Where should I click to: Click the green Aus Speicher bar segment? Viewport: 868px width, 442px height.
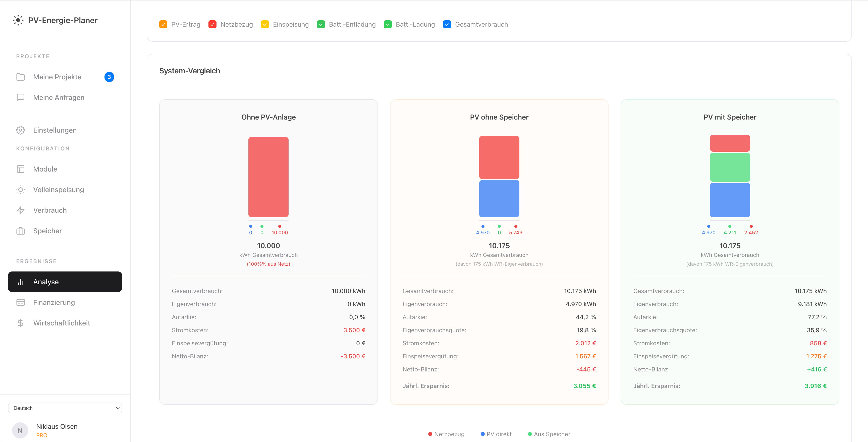(x=730, y=168)
